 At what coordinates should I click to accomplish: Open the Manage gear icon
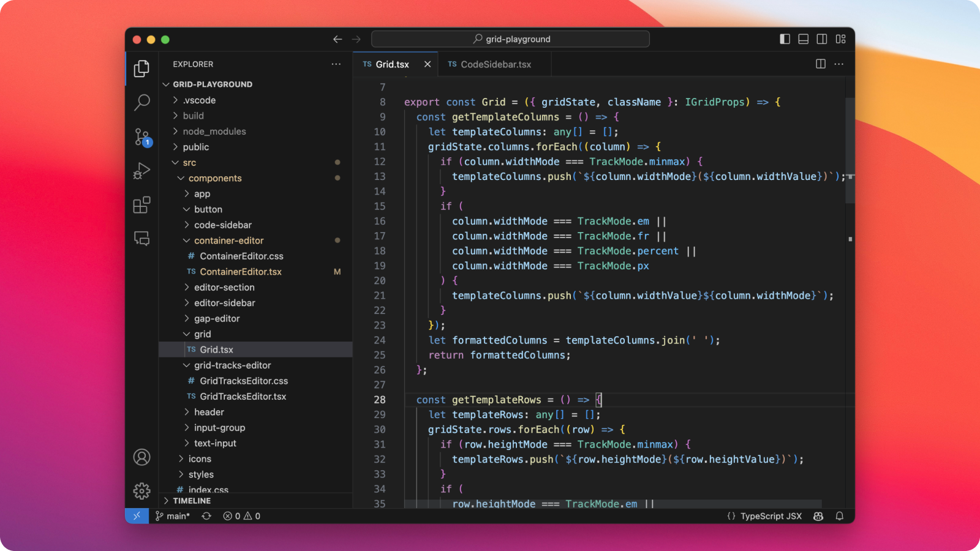[x=141, y=491]
